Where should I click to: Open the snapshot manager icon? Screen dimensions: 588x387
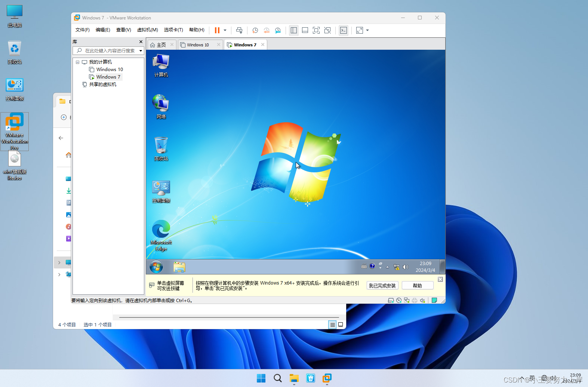[x=278, y=30]
